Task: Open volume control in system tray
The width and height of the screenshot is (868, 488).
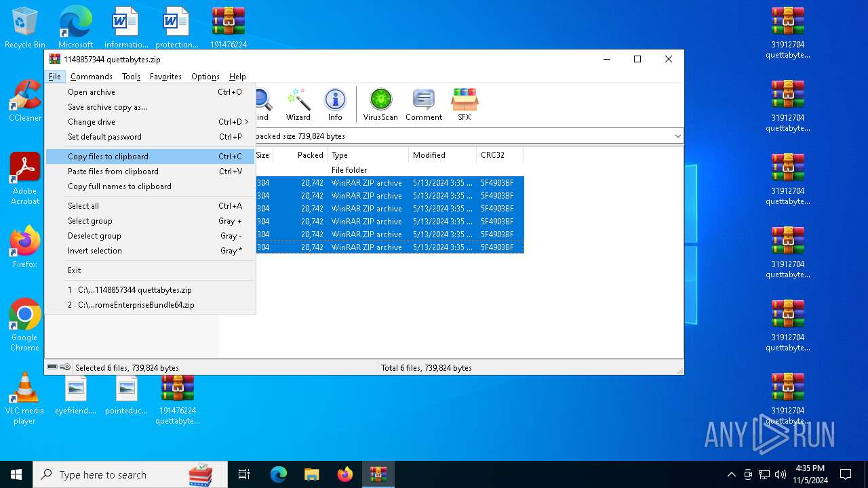Action: coord(781,474)
